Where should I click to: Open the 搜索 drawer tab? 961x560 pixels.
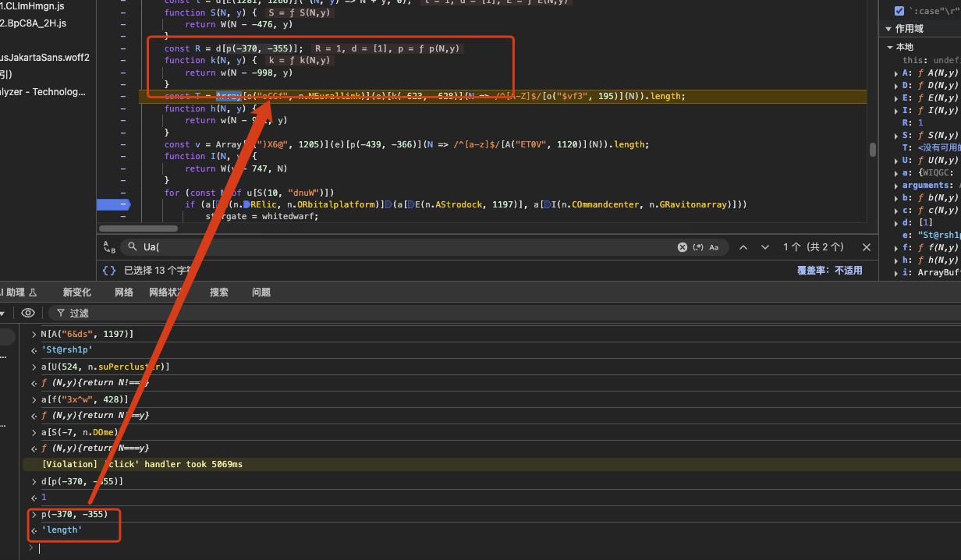219,292
